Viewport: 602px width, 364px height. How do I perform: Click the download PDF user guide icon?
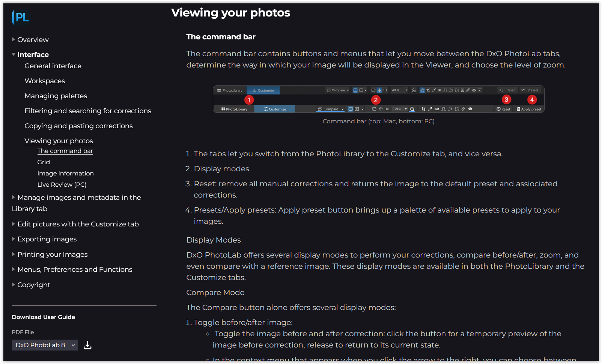click(87, 345)
